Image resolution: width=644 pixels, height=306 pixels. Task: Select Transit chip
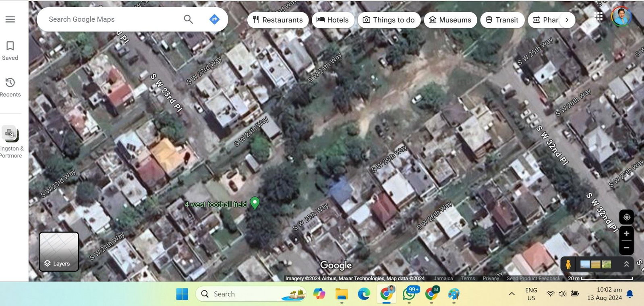point(502,20)
